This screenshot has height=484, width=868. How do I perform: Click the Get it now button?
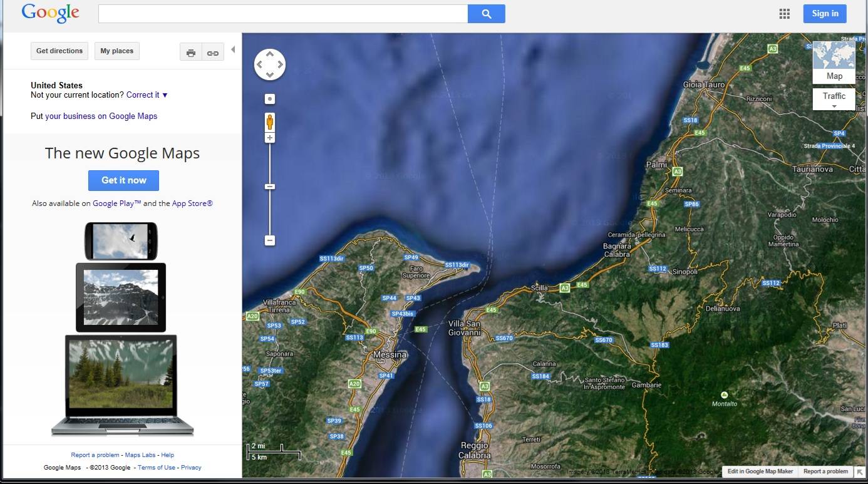[123, 180]
